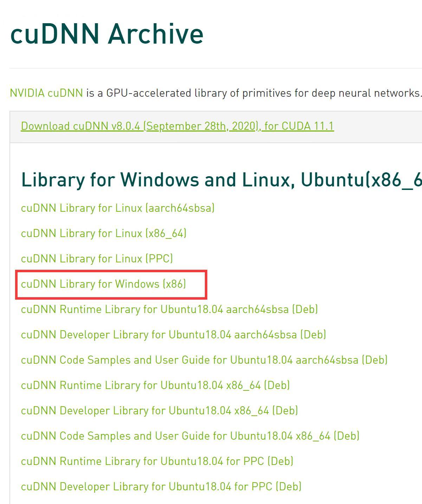This screenshot has width=422, height=504.
Task: Click the Library for Windows and Linux heading
Action: pos(221,180)
